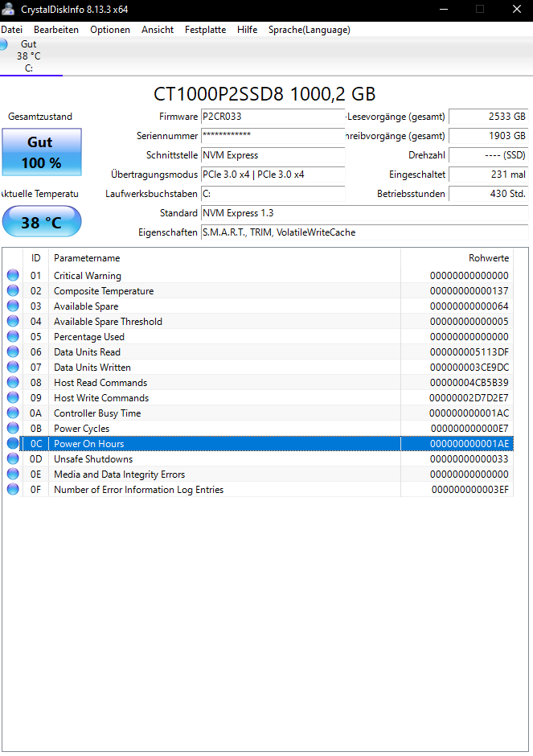The image size is (533, 756).
Task: Select the Media and Data Integrity Errors name
Action: pos(120,475)
